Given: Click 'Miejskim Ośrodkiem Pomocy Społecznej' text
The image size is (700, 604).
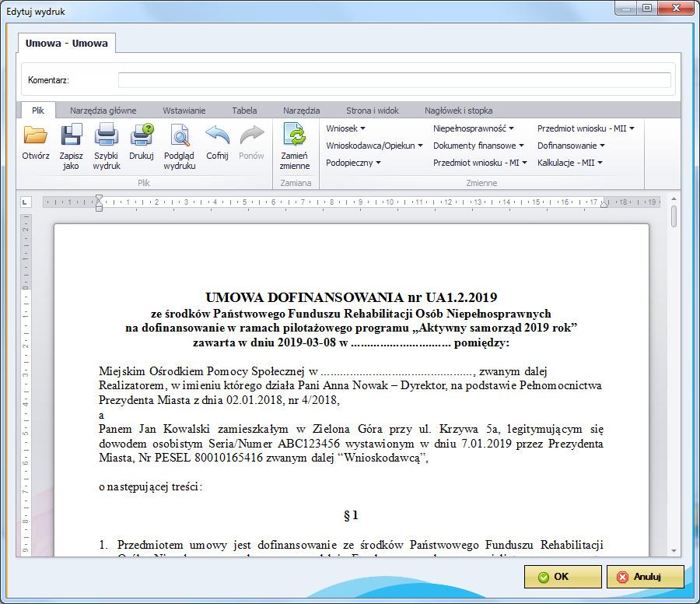Looking at the screenshot, I should [x=201, y=371].
